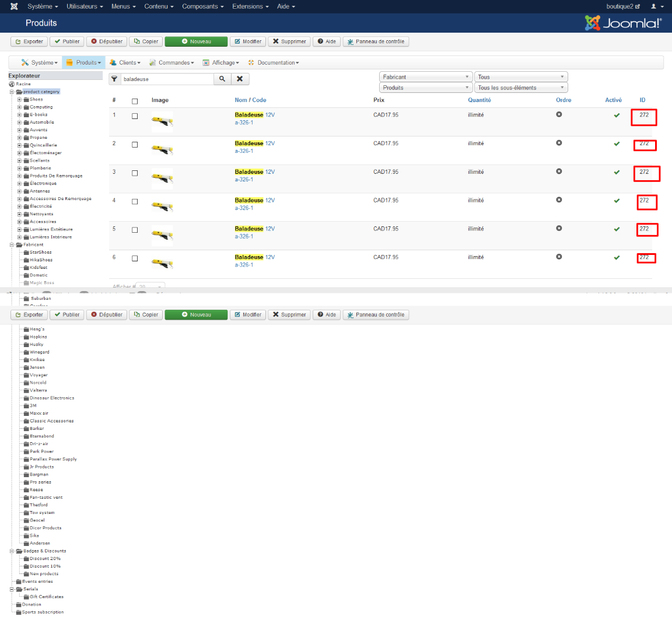Open the Racine root globe icon
This screenshot has width=672, height=630.
12,84
